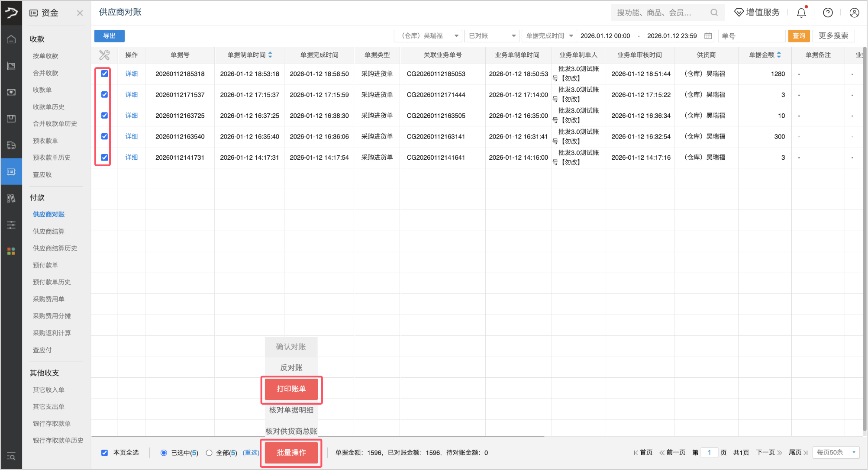The width and height of the screenshot is (868, 470).
Task: Sort by 单据金额 column arrows
Action: [x=779, y=55]
